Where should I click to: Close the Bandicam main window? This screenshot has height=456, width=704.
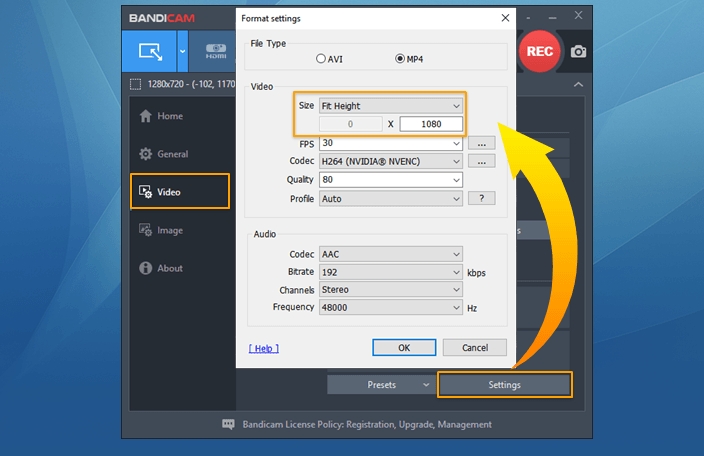578,16
